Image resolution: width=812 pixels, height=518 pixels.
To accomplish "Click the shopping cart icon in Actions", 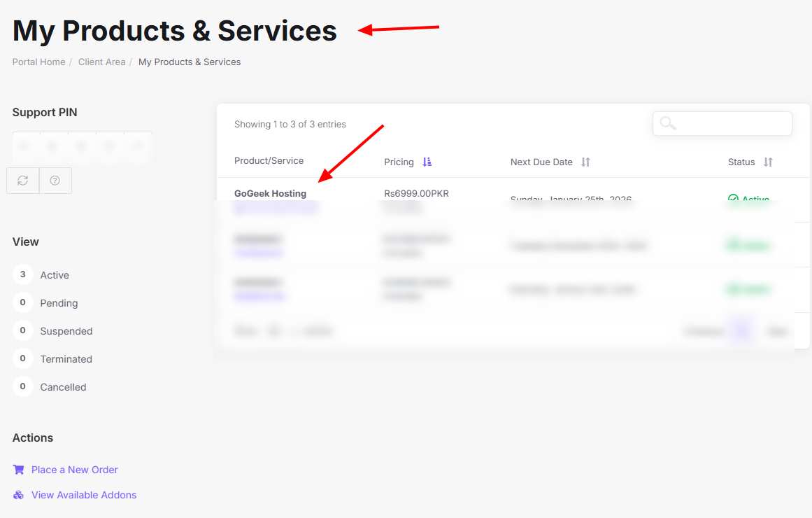I will click(19, 470).
